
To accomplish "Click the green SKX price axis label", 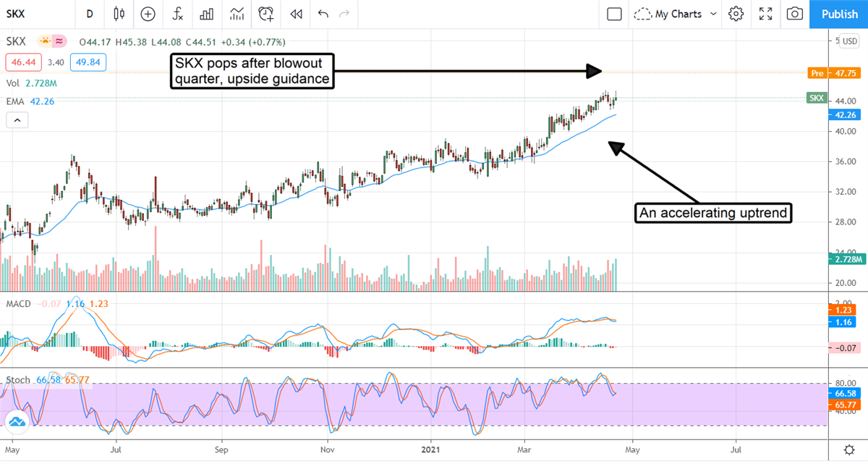I will coord(816,98).
